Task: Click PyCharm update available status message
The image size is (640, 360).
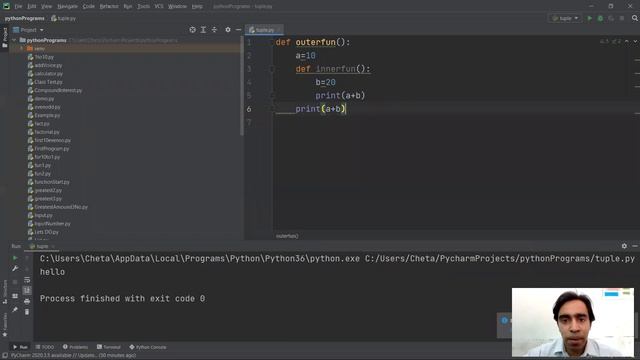Action: (x=73, y=356)
